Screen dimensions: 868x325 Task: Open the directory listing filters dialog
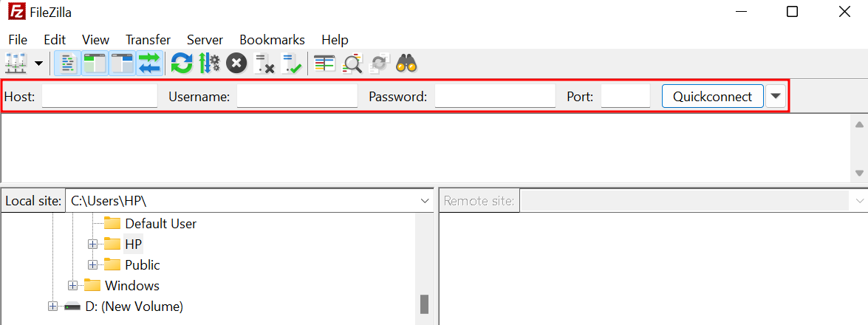pyautogui.click(x=324, y=64)
